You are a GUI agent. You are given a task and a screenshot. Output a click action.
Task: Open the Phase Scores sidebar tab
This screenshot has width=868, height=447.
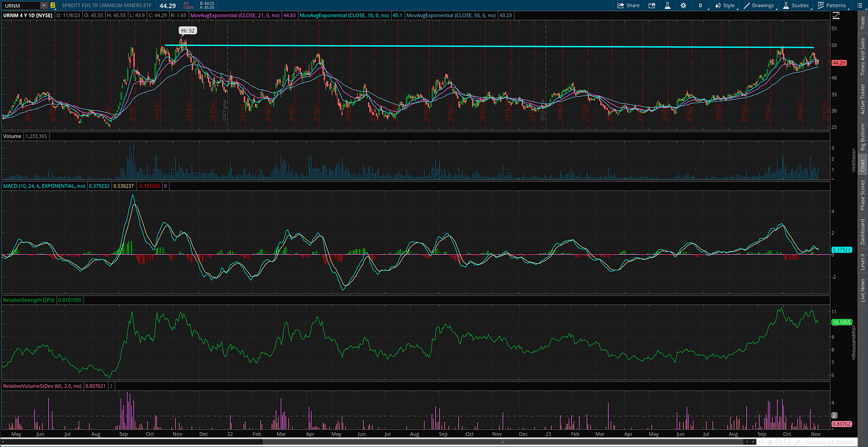(x=863, y=195)
